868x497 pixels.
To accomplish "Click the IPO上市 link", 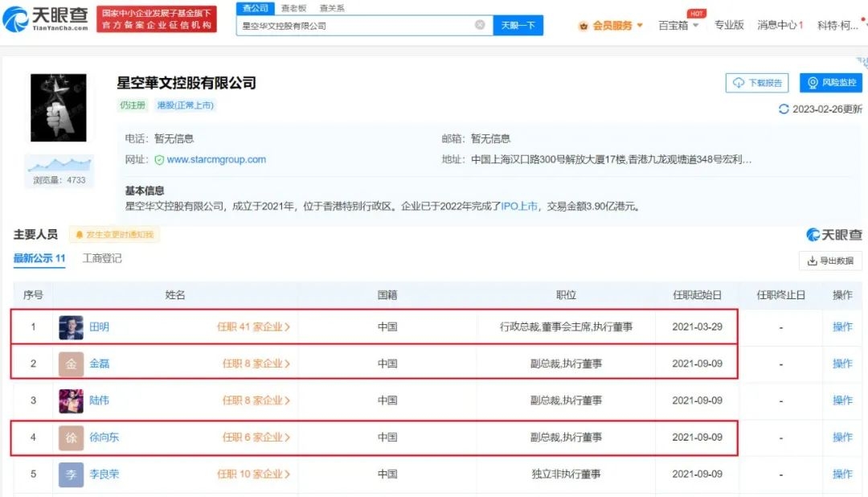I will (519, 206).
